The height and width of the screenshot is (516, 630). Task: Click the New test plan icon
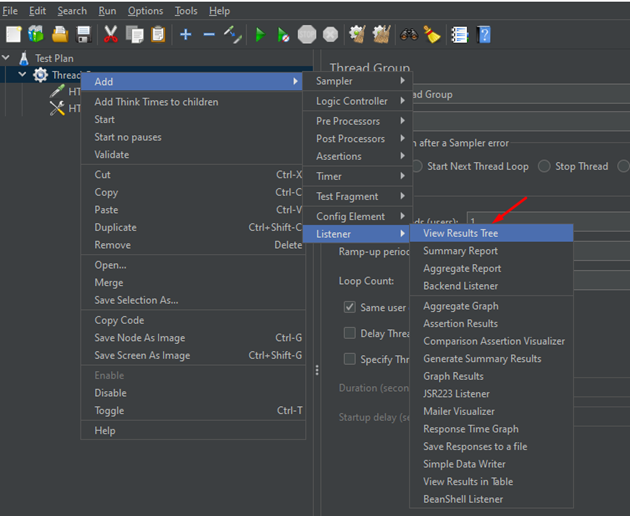pos(13,34)
